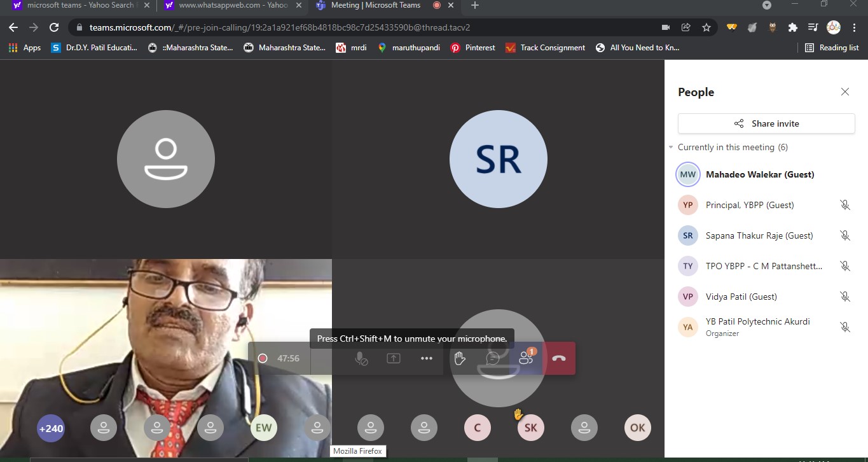Close the People panel

click(845, 92)
